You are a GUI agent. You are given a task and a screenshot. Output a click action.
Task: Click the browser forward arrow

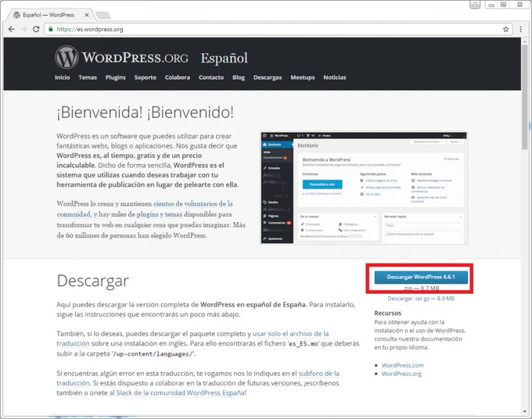tap(23, 29)
